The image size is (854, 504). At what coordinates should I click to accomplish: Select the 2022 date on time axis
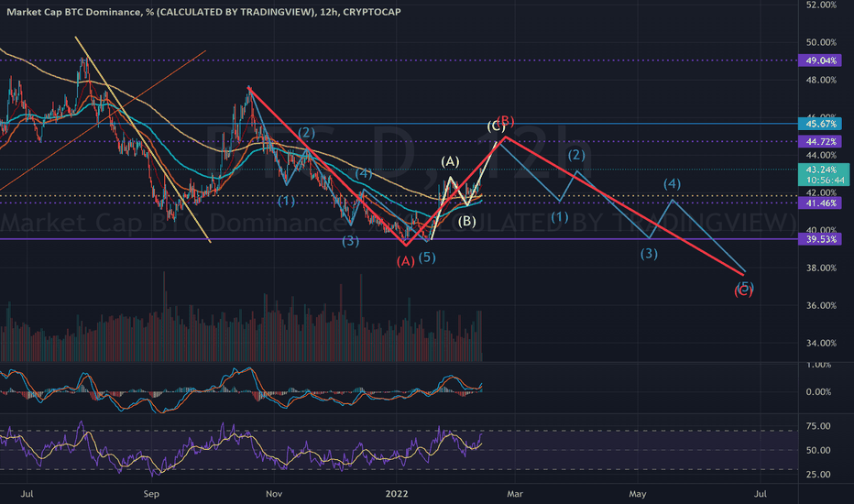pos(397,494)
